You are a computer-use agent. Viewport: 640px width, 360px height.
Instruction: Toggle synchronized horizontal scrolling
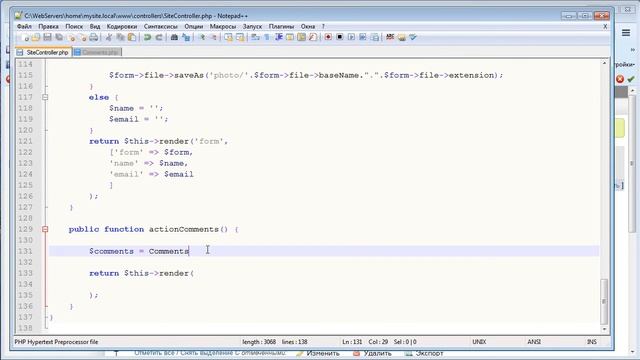tap(240, 38)
